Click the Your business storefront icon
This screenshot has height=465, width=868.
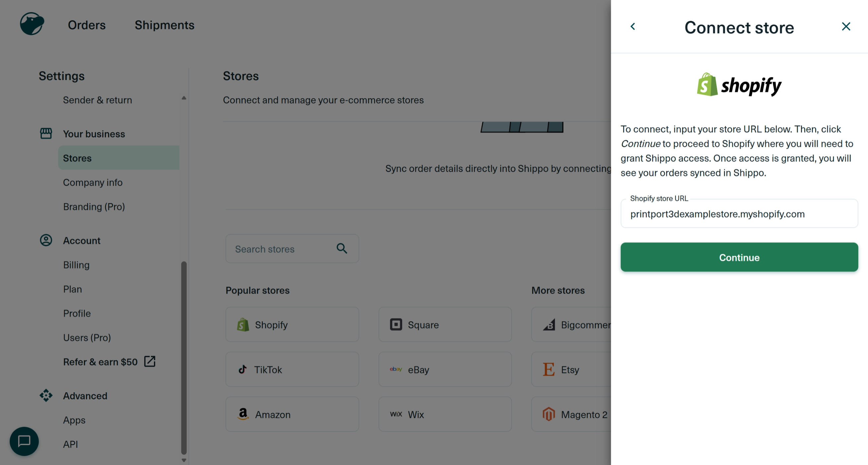[x=46, y=133]
